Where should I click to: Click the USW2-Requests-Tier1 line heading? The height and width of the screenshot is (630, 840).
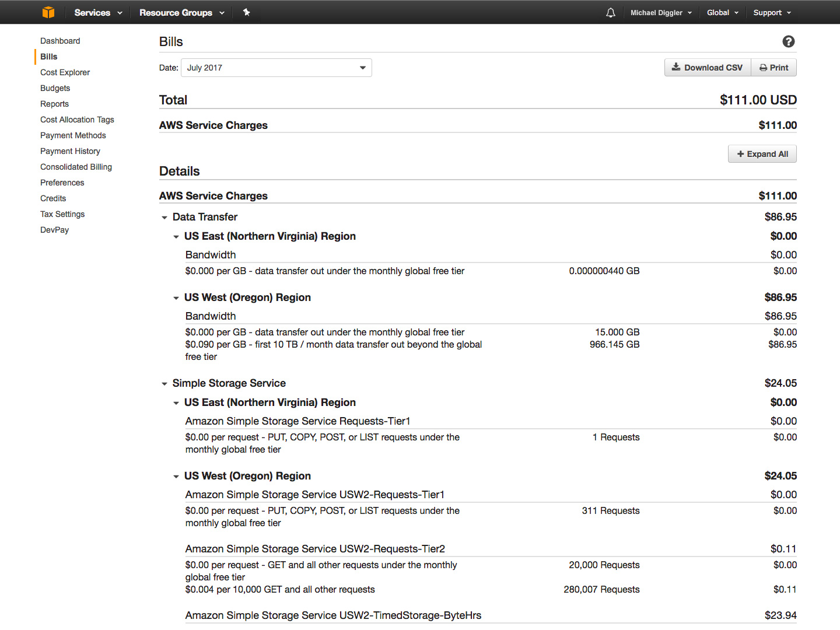(x=315, y=495)
